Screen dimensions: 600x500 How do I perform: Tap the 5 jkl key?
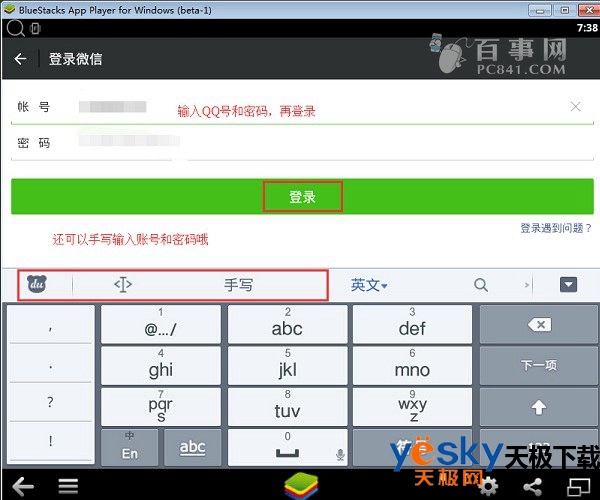287,365
